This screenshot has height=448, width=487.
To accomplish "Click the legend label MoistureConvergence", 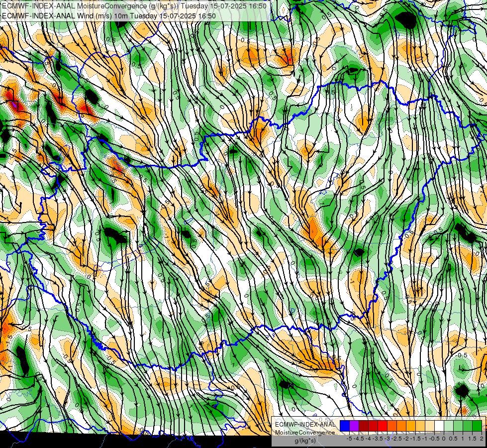I will tap(305, 433).
